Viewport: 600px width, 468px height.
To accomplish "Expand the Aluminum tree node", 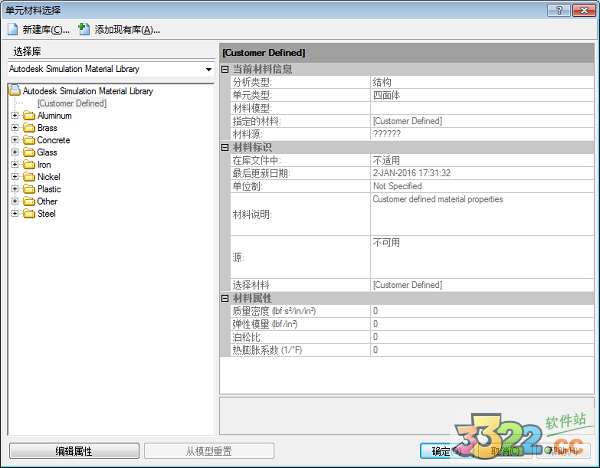I will 15,115.
